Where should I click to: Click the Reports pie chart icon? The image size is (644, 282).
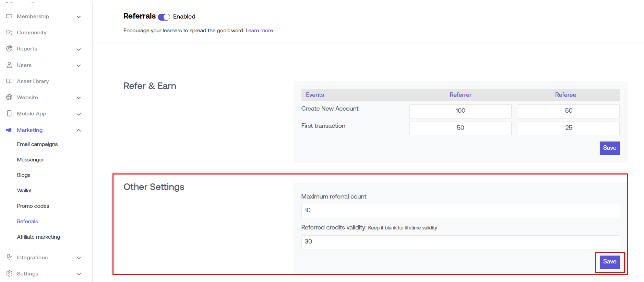[9, 48]
